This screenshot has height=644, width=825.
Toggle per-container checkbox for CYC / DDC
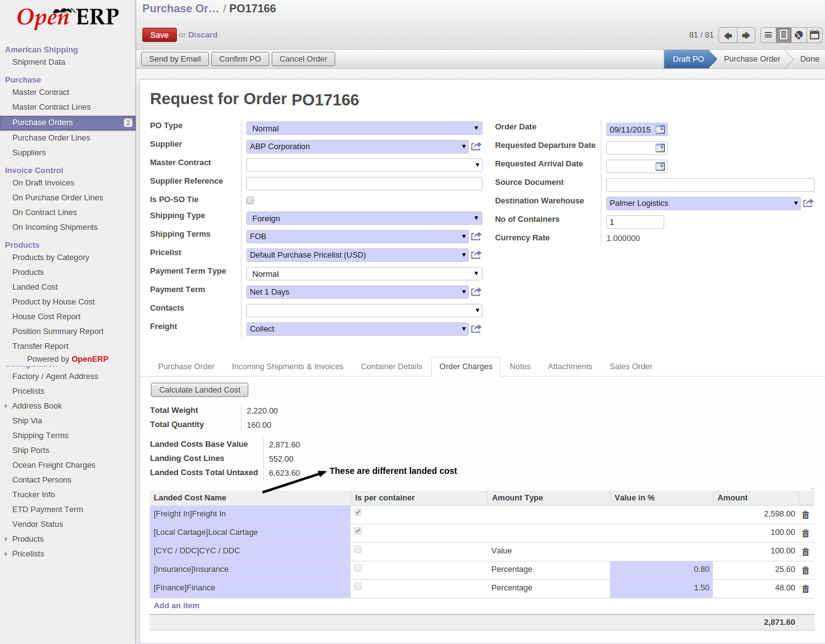click(358, 550)
